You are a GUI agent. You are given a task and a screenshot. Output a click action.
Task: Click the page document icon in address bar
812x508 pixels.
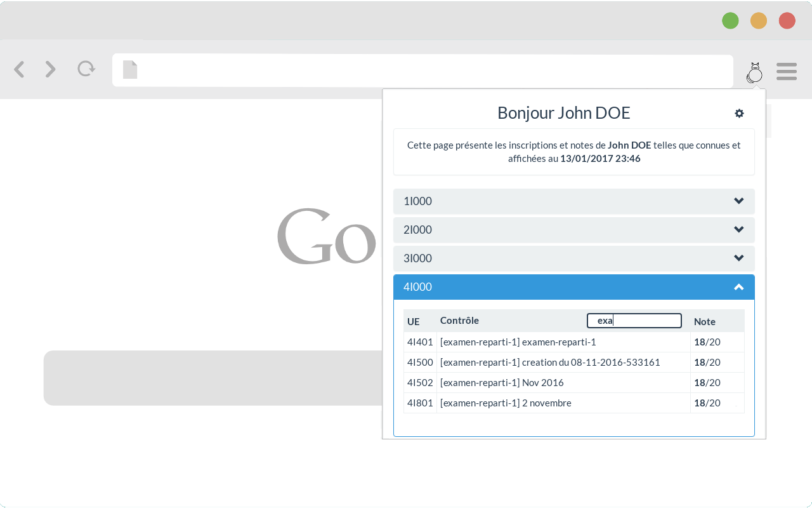point(130,70)
